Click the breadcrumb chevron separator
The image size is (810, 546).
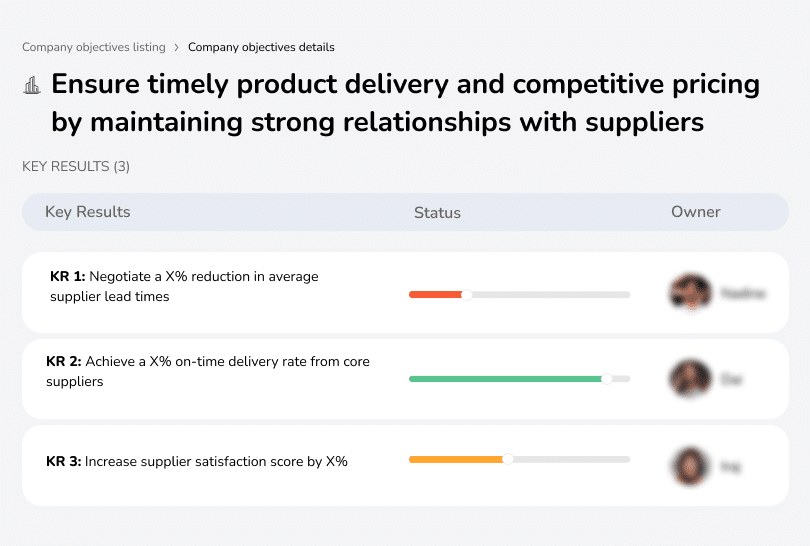pyautogui.click(x=177, y=47)
